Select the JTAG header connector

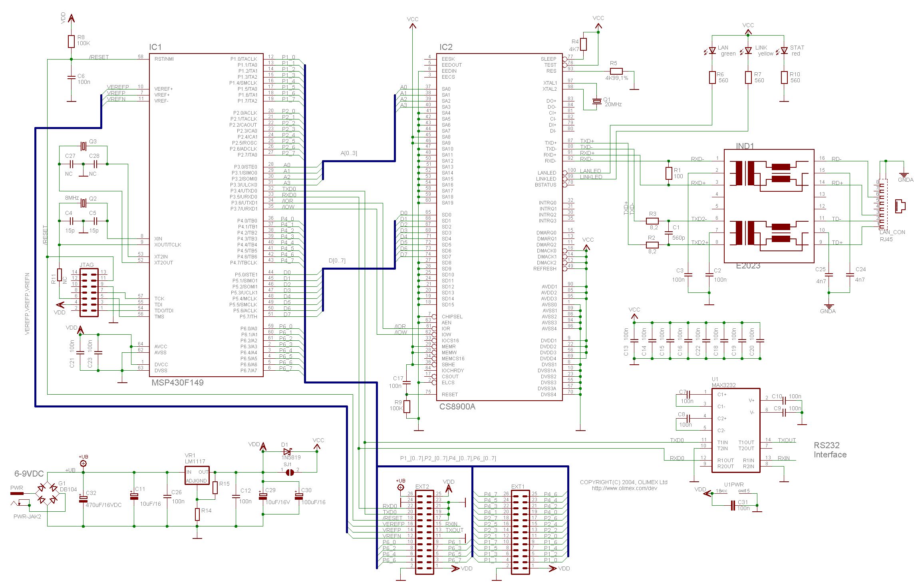(89, 293)
